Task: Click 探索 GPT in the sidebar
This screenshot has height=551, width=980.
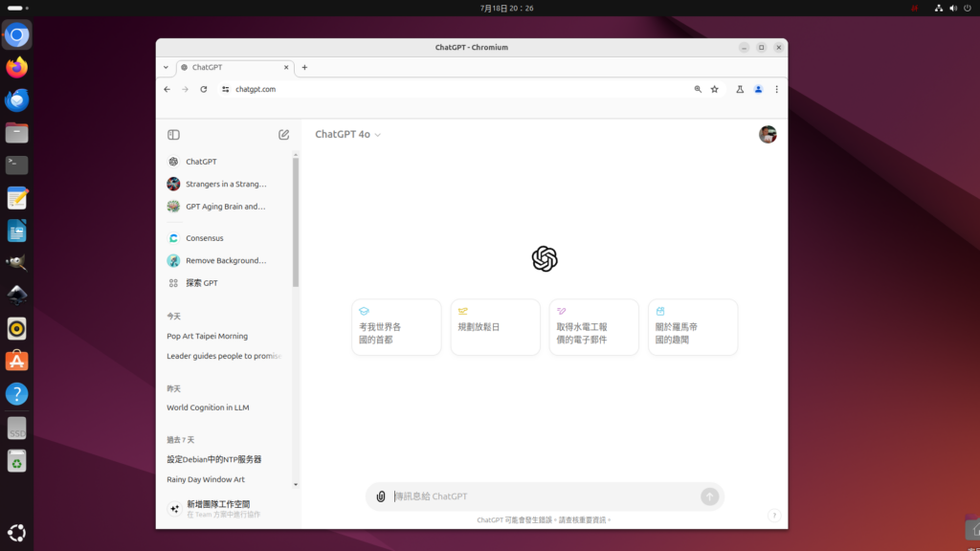Action: 226,283
